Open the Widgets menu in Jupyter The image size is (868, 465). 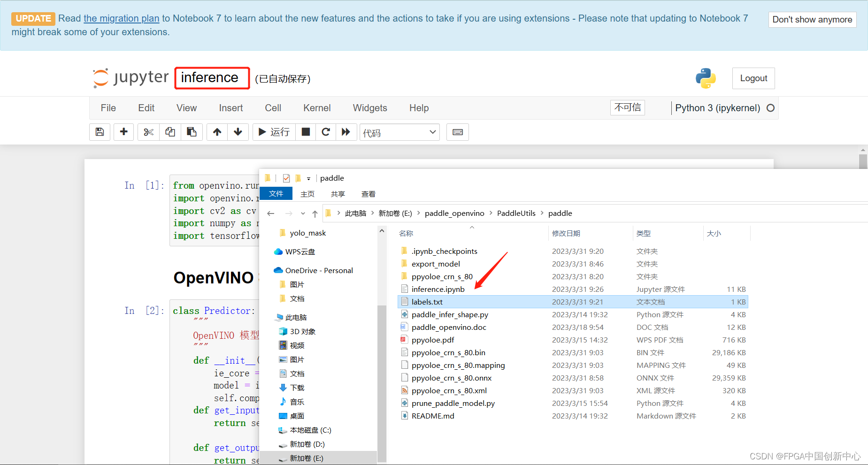[370, 108]
